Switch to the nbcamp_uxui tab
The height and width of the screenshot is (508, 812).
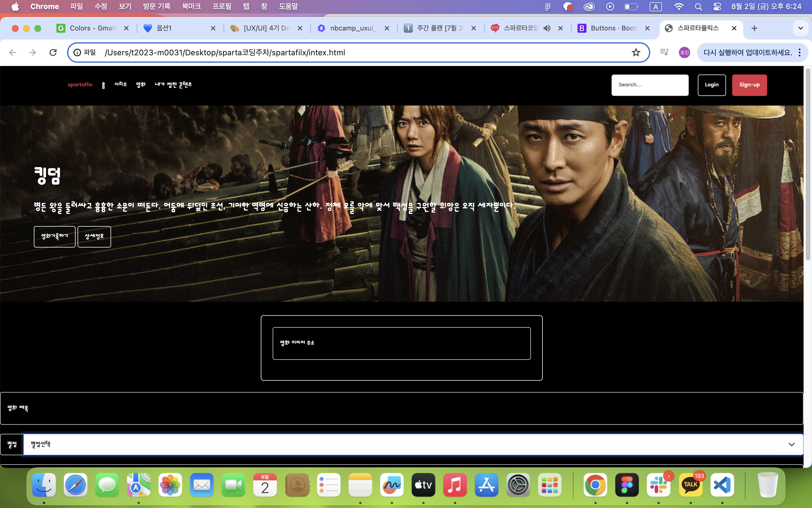coord(353,28)
